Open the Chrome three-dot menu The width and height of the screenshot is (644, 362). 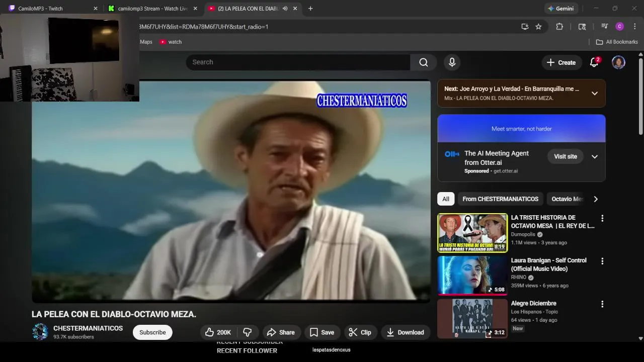point(635,27)
